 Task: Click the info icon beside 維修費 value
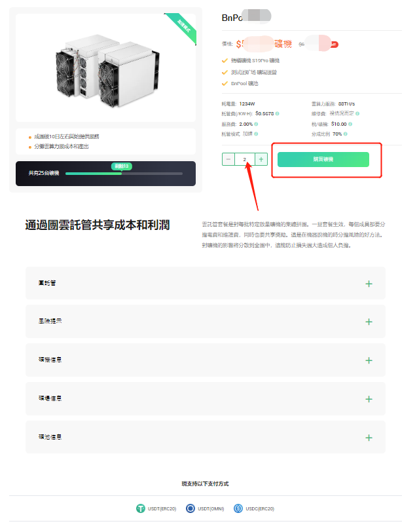357,113
